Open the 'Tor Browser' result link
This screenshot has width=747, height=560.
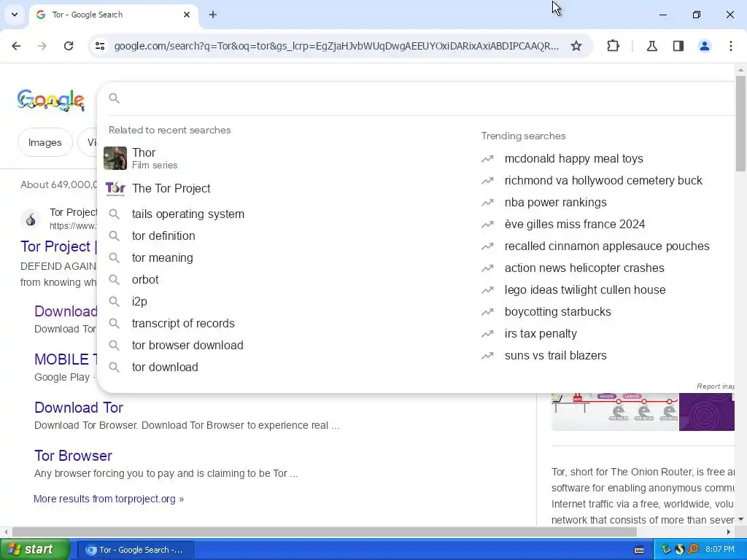pos(74,456)
